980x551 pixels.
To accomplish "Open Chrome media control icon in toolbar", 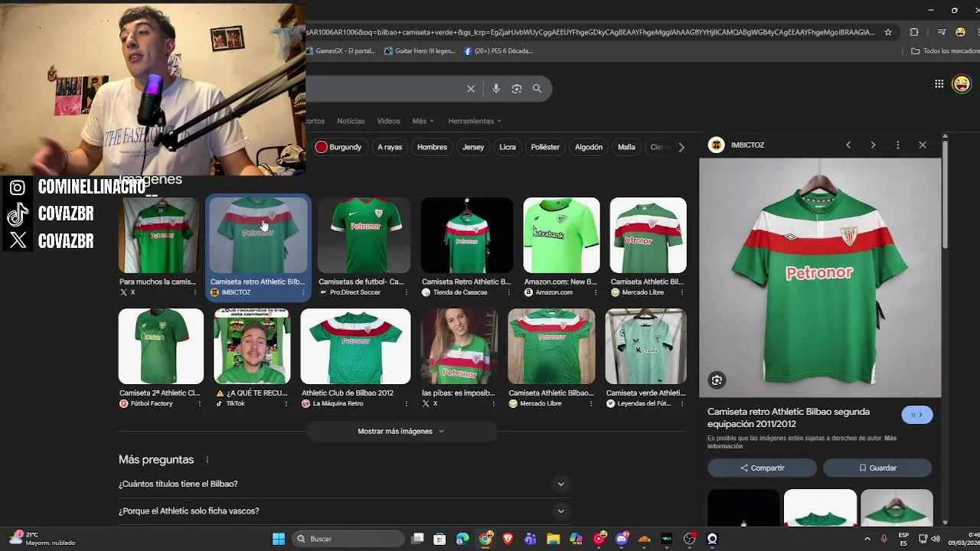I will 942,32.
